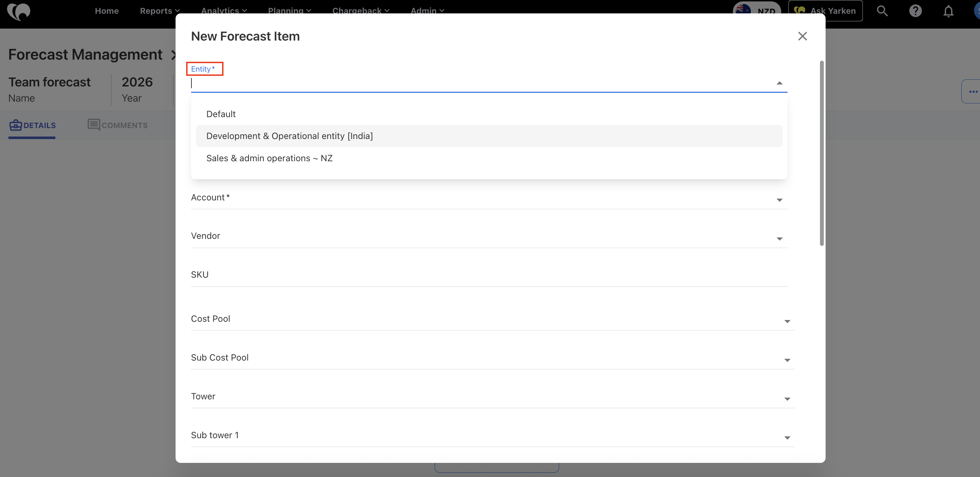Expand the Account dropdown
The width and height of the screenshot is (980, 477).
(x=779, y=200)
